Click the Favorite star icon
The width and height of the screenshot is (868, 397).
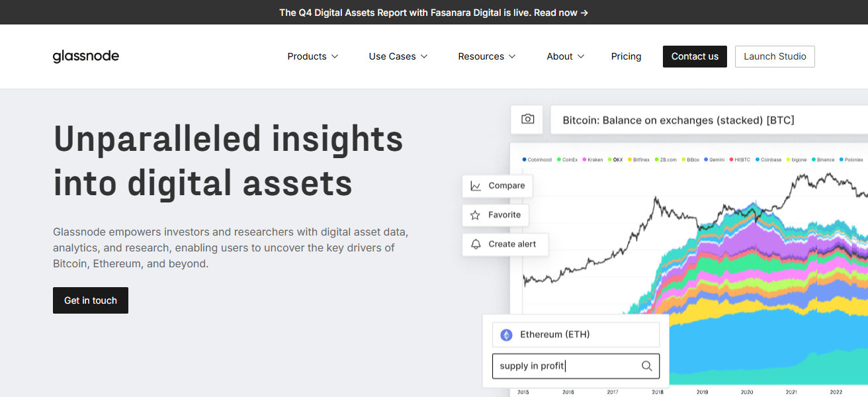coord(475,215)
